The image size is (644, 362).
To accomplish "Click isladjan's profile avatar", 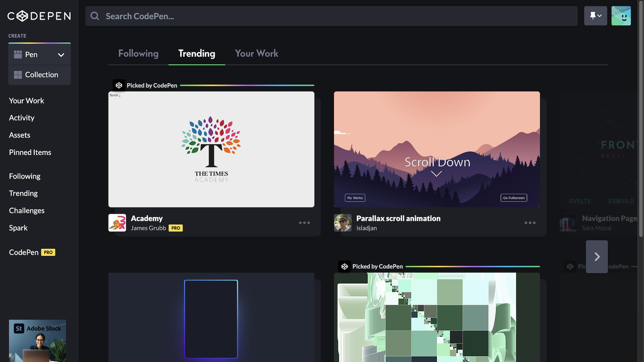I will click(x=343, y=223).
